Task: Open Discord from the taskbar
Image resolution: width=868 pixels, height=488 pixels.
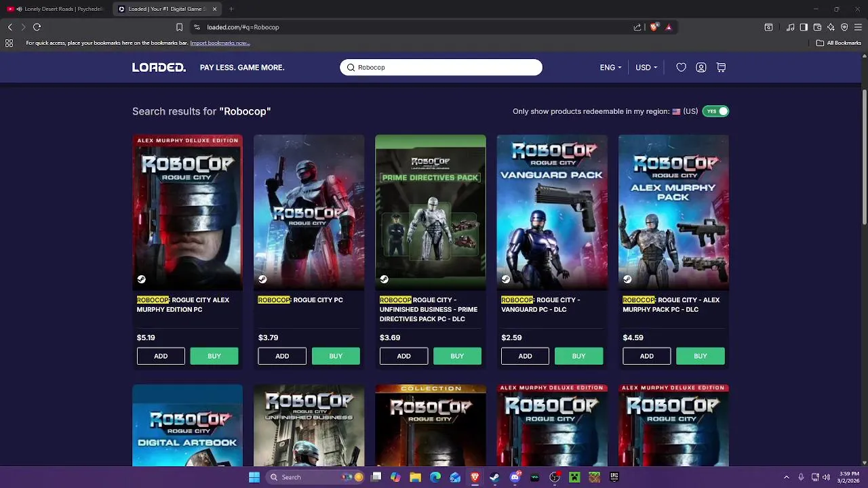Action: [515, 477]
